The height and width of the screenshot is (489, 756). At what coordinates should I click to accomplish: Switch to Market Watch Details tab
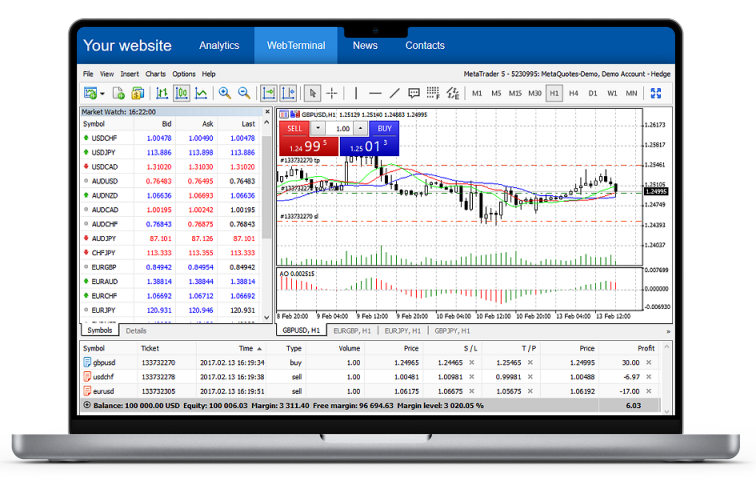(x=136, y=331)
